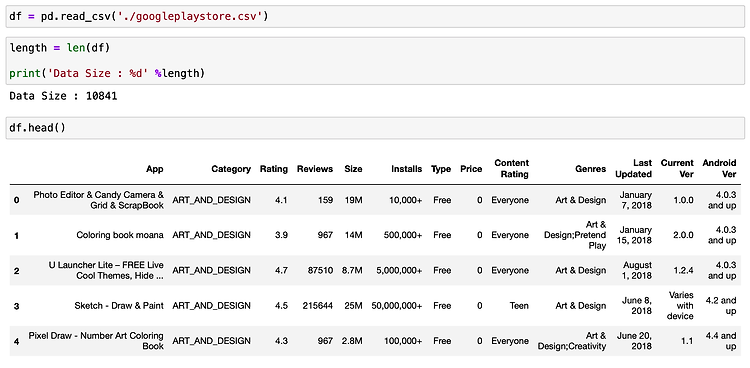Screen dimensions: 750x368
Task: Click the 'January 7, 2018' date cell
Action: coord(636,200)
